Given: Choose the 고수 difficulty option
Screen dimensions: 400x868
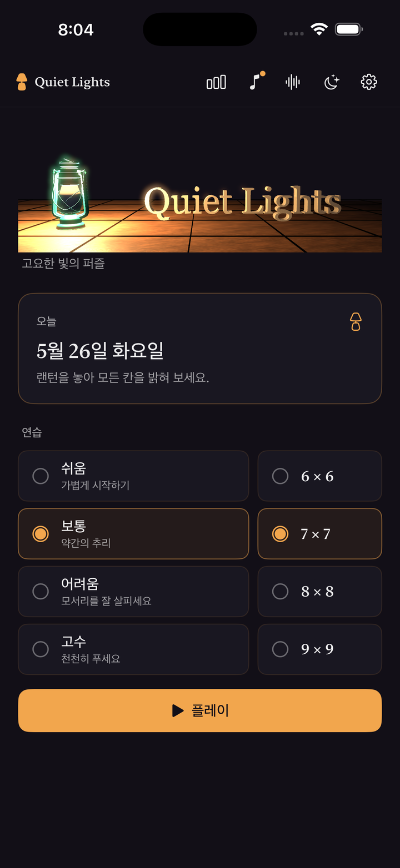Looking at the screenshot, I should 133,649.
